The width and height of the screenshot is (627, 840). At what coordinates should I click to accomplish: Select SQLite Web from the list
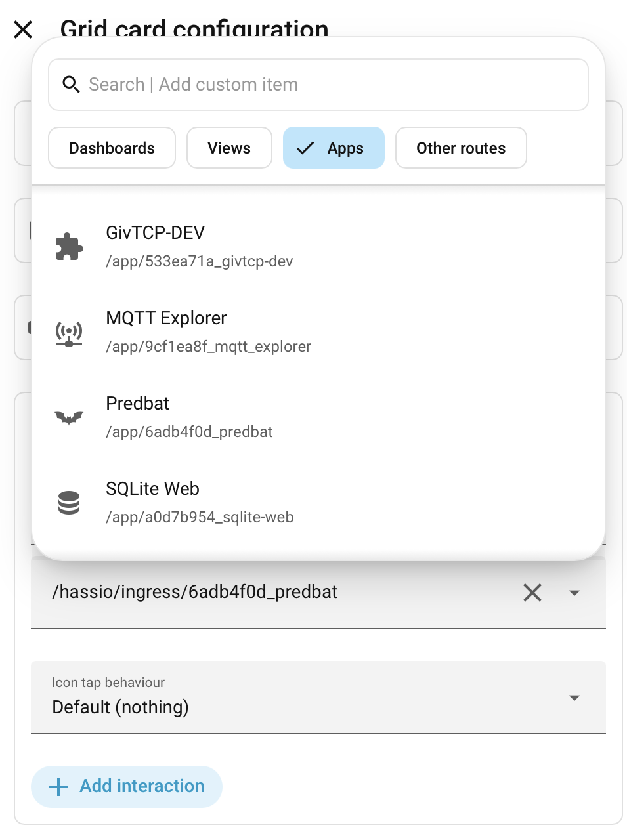pos(318,503)
